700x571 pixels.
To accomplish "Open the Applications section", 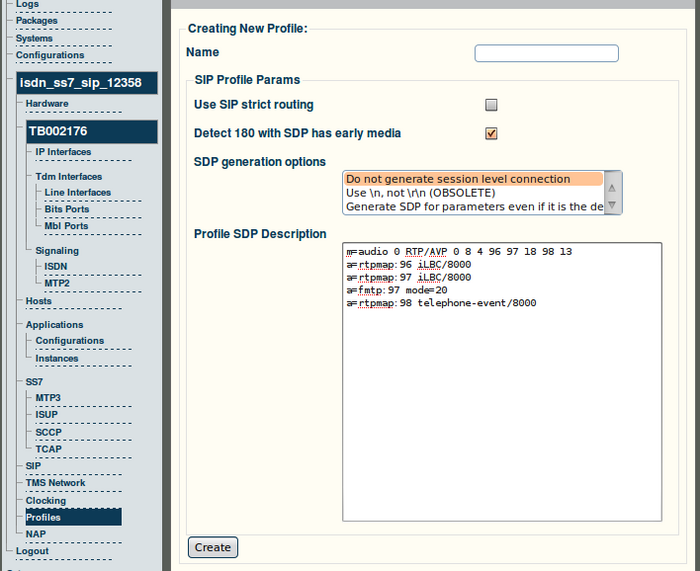I will [x=54, y=325].
